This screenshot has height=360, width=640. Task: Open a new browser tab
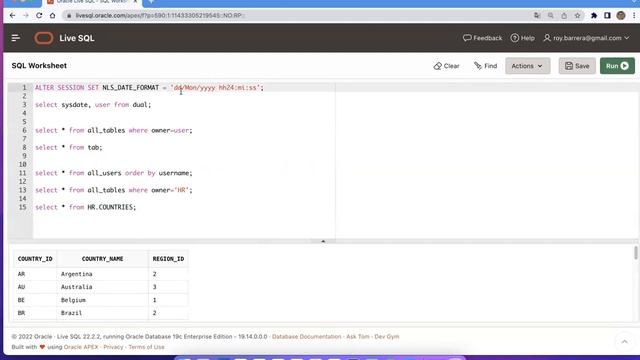point(151,2)
